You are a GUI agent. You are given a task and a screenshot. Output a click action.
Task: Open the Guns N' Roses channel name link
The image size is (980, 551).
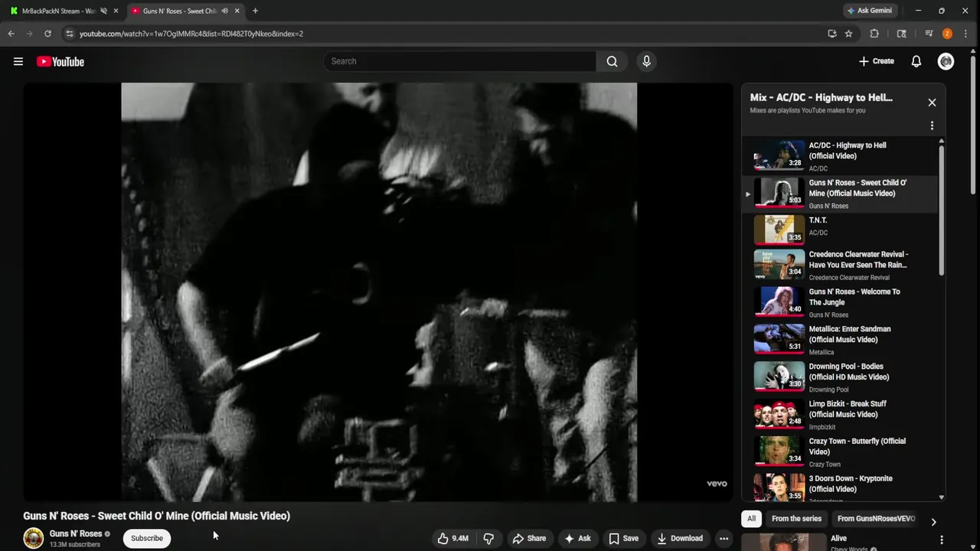point(76,533)
